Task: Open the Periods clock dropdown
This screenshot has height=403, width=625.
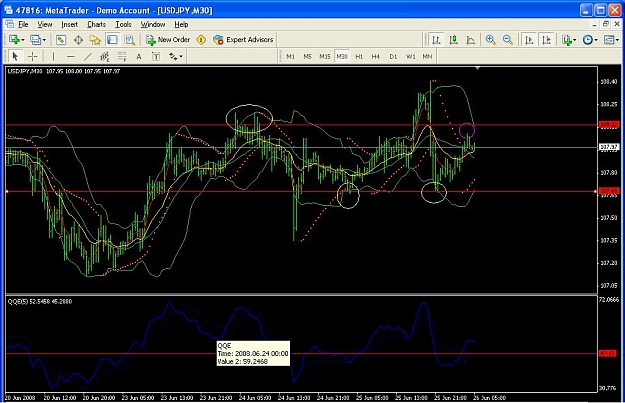Action: click(x=590, y=40)
